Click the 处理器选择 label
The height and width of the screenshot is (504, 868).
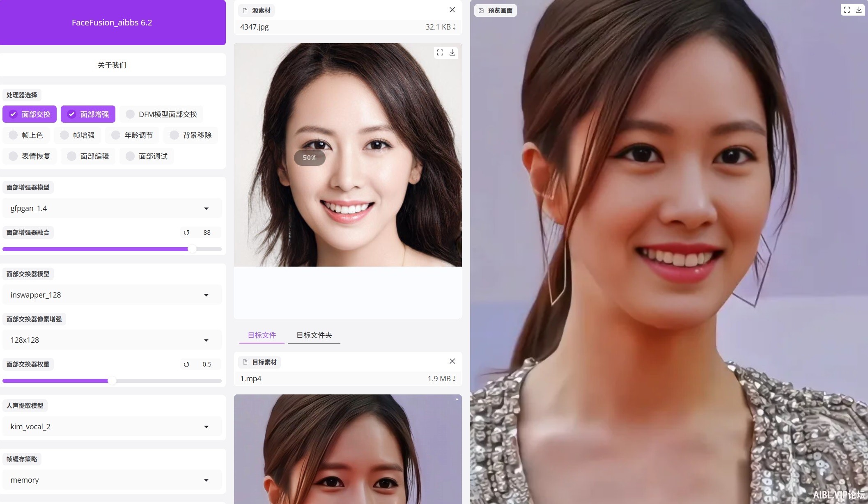[x=22, y=95]
